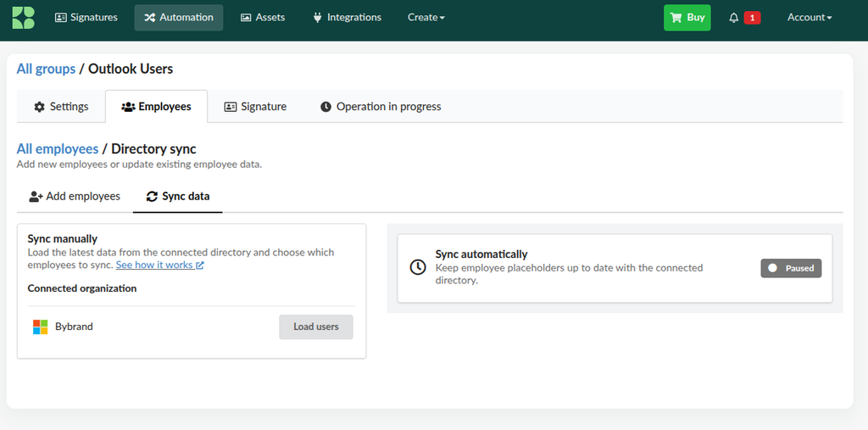The height and width of the screenshot is (430, 868).
Task: Click the Sync manually heading
Action: [x=63, y=239]
